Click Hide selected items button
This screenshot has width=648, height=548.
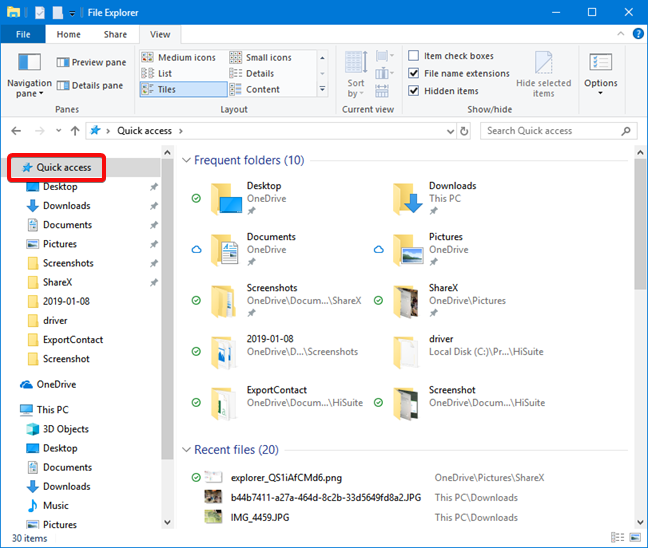(543, 74)
